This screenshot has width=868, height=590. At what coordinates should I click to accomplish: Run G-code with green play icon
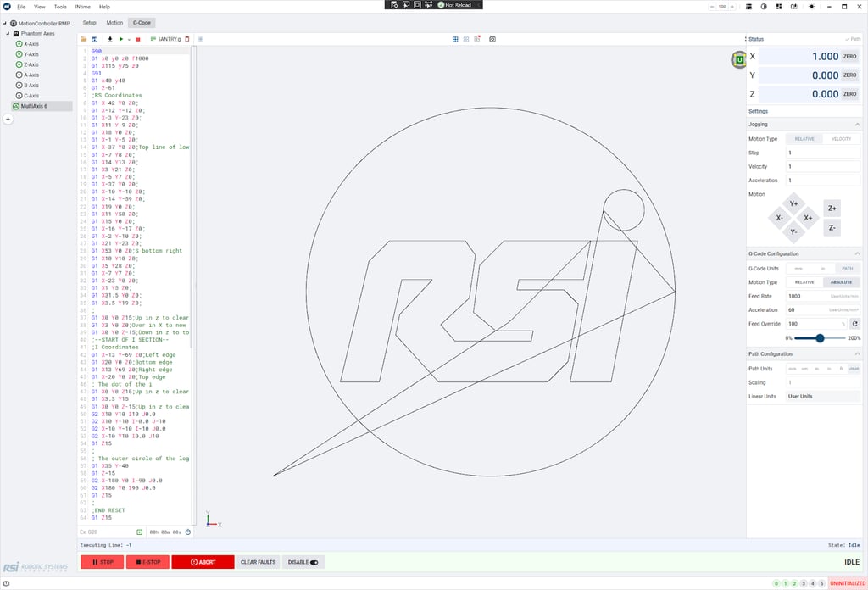coord(121,39)
